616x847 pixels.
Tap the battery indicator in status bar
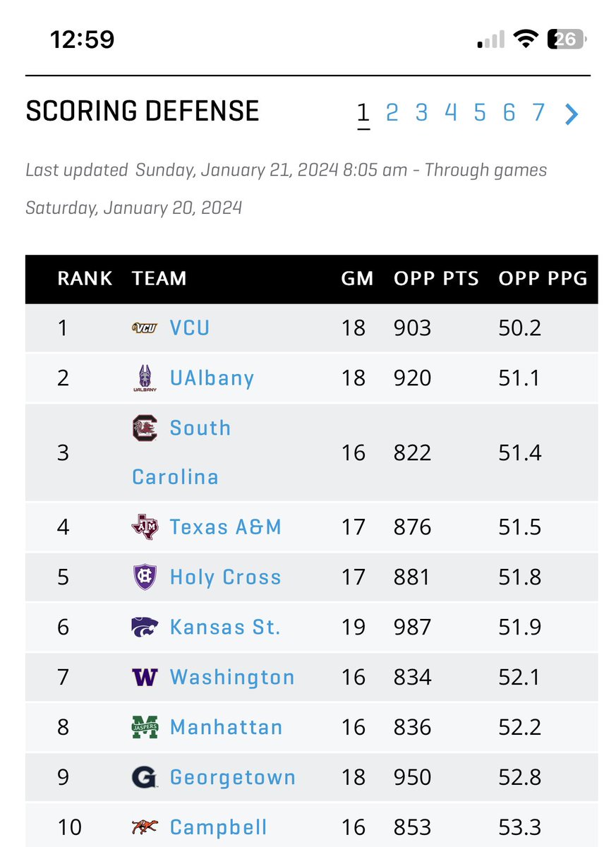click(x=567, y=40)
